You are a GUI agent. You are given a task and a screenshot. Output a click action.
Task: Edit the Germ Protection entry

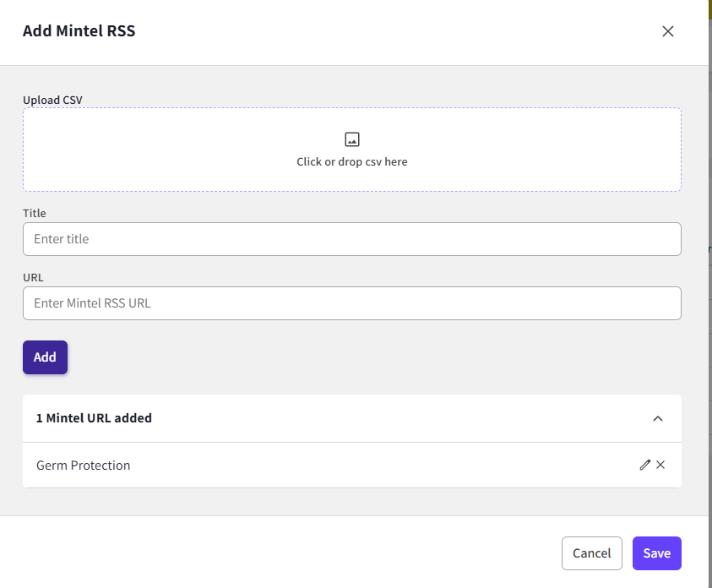tap(645, 465)
